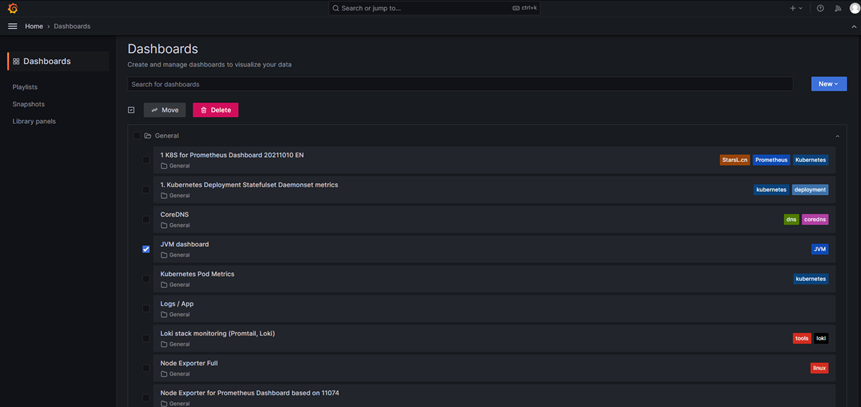Open Node Exporter Full dashboard
Viewport: 861px width, 407px height.
click(189, 363)
